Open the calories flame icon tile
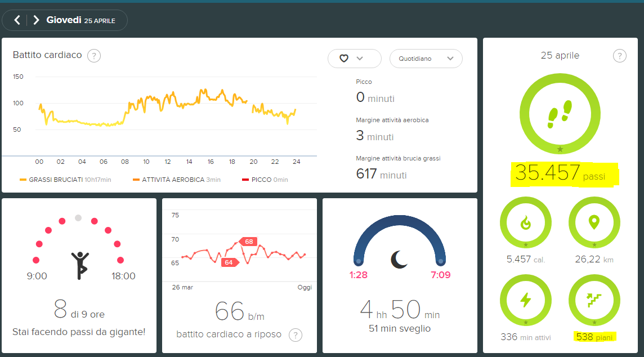This screenshot has height=357, width=644. pyautogui.click(x=525, y=223)
